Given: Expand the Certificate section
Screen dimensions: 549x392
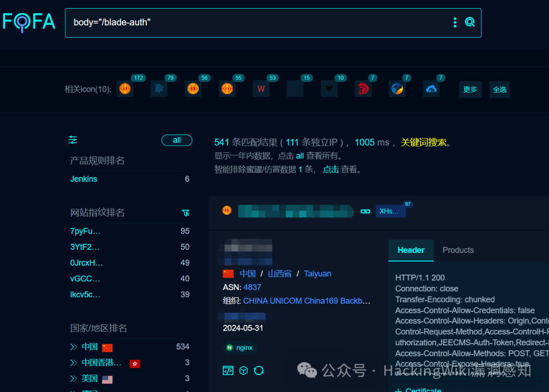Looking at the screenshot, I should tap(418, 389).
